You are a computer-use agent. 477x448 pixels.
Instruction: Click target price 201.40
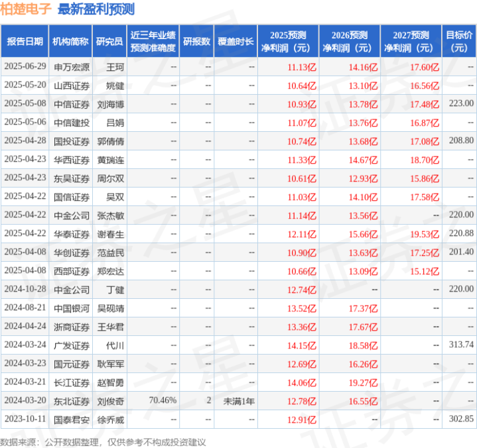[461, 252]
